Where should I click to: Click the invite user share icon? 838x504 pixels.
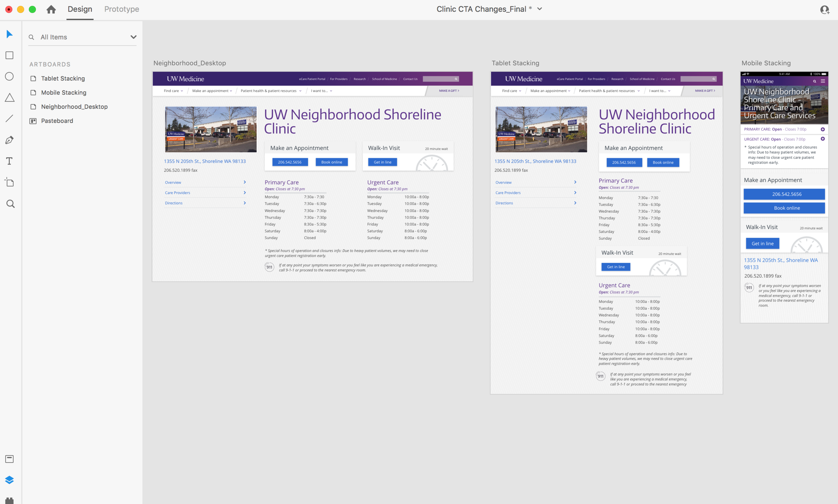coord(824,9)
